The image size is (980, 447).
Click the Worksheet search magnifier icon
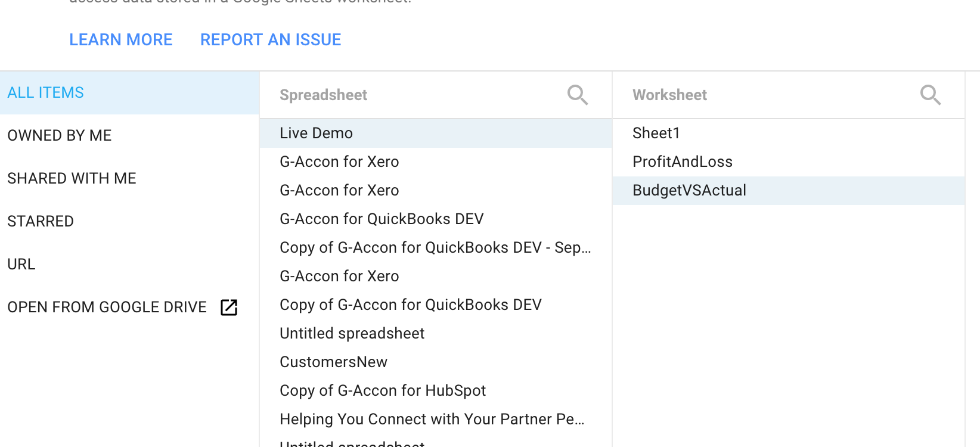pos(930,95)
